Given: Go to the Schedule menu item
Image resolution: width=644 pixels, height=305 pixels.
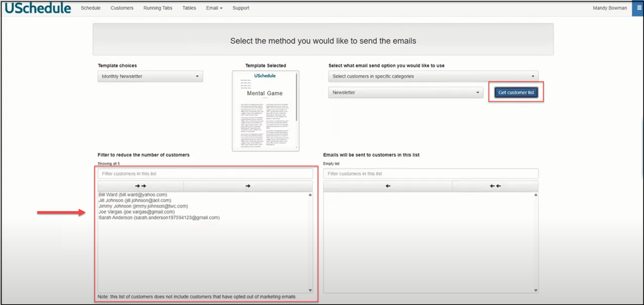Looking at the screenshot, I should coord(90,8).
